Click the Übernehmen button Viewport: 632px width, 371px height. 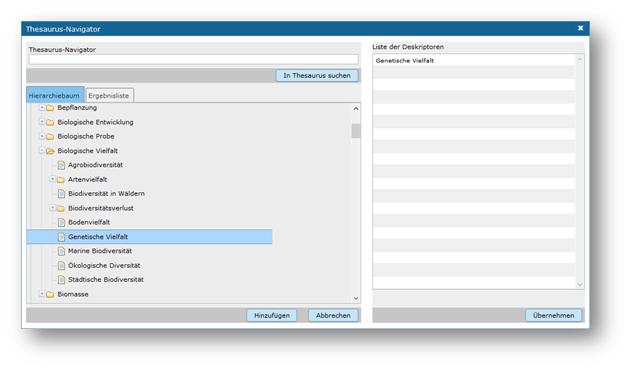click(x=553, y=315)
